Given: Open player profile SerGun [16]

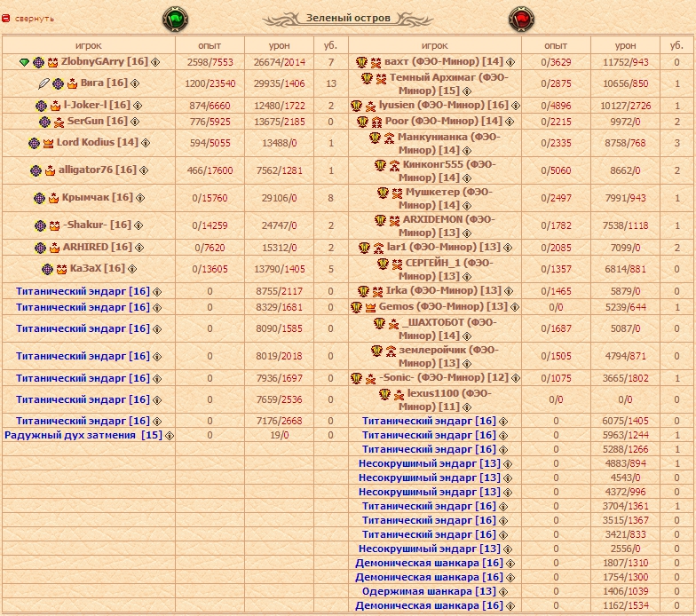Looking at the screenshot, I should [x=98, y=121].
